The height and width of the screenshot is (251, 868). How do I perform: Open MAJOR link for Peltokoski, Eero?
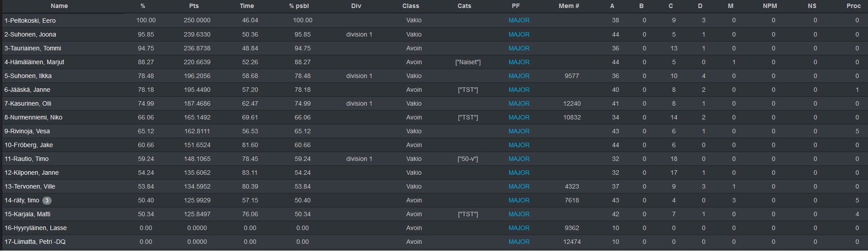(x=519, y=21)
